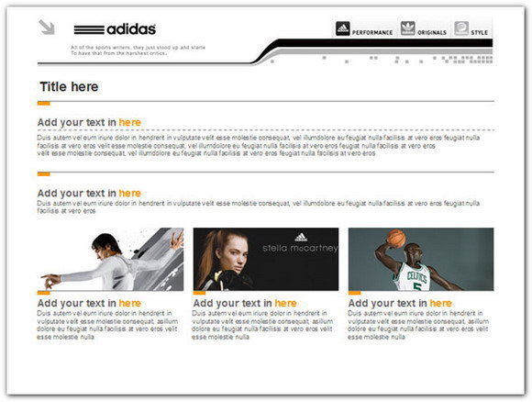
Task: Open the stella mccartney banner image
Action: click(x=266, y=259)
